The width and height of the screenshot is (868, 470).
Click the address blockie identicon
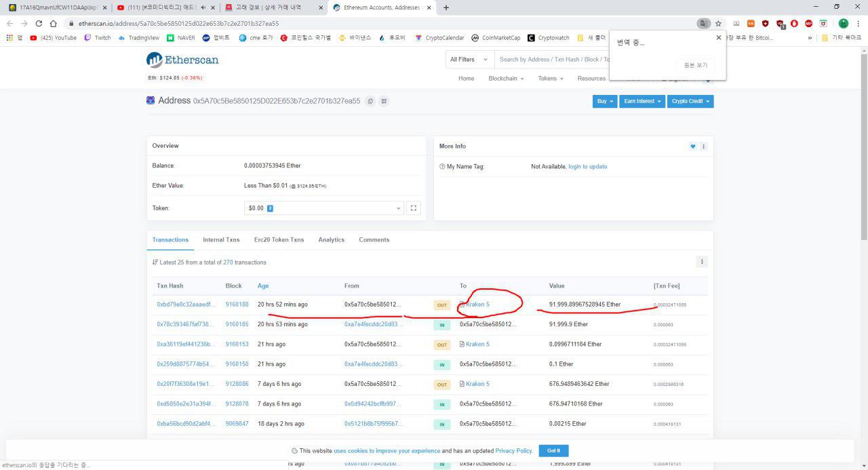[151, 100]
